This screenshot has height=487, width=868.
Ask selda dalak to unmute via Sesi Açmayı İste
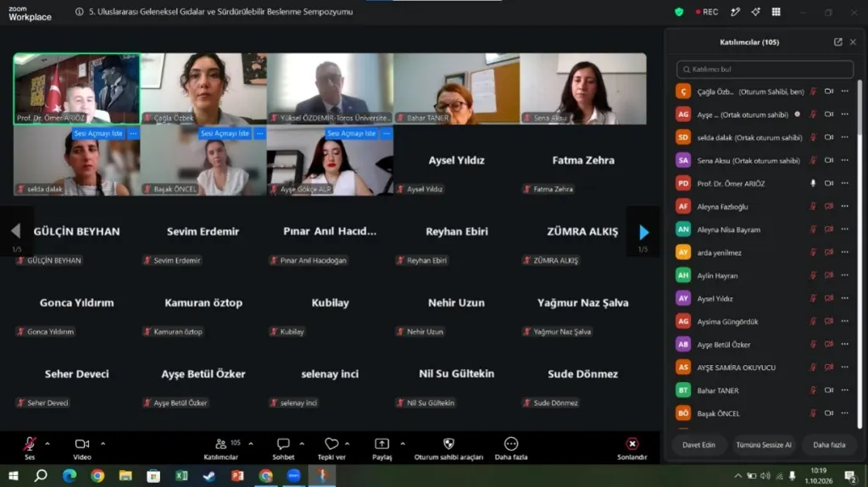(98, 133)
